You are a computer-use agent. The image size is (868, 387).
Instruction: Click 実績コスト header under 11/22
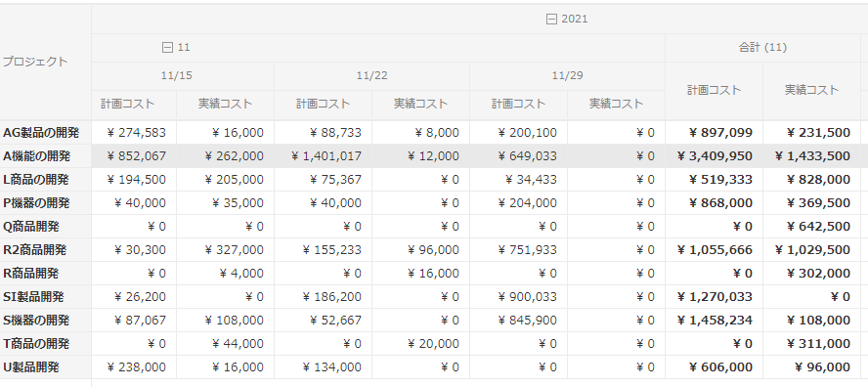point(420,105)
